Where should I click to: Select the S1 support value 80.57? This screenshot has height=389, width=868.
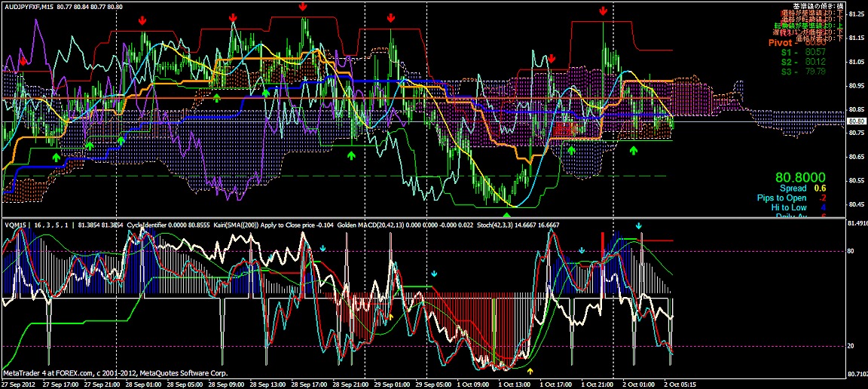tap(814, 52)
